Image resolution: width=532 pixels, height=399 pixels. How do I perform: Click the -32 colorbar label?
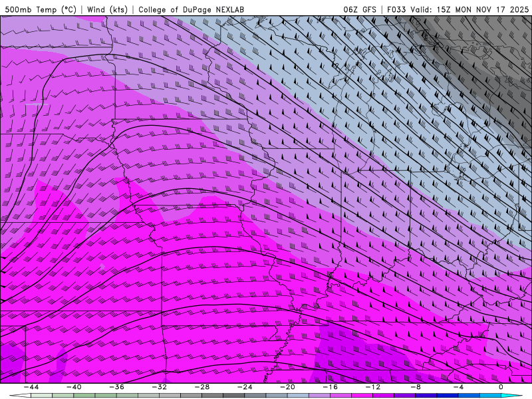click(x=159, y=387)
